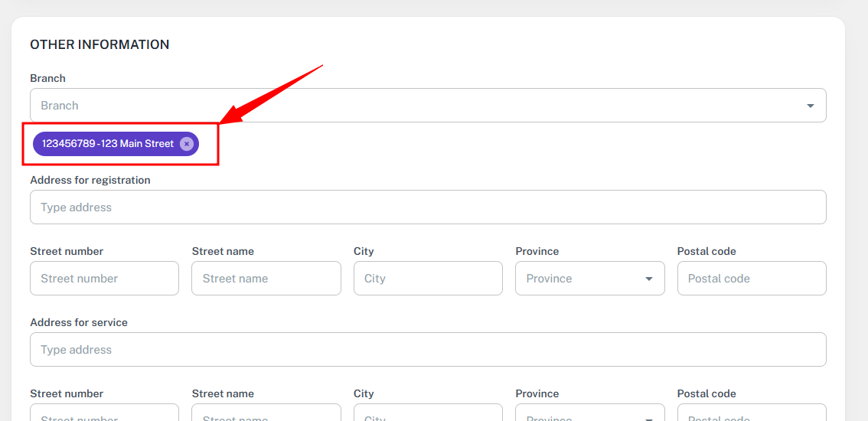Focus the Address for registration input
This screenshot has width=868, height=421.
428,207
